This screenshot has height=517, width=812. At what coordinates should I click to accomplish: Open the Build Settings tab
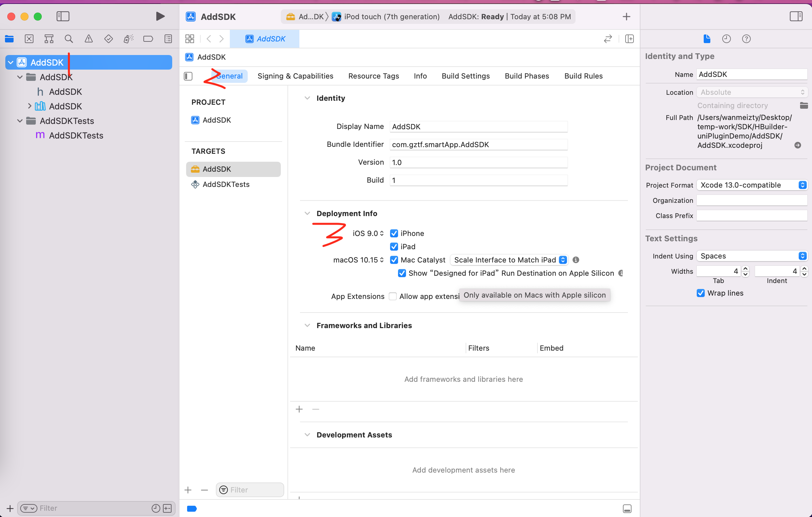(466, 76)
